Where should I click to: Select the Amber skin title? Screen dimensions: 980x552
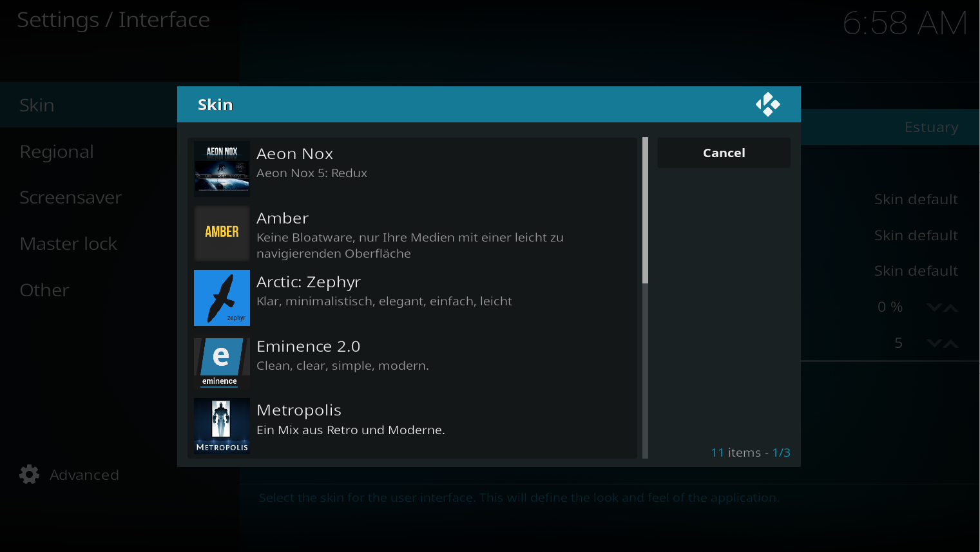tap(282, 218)
